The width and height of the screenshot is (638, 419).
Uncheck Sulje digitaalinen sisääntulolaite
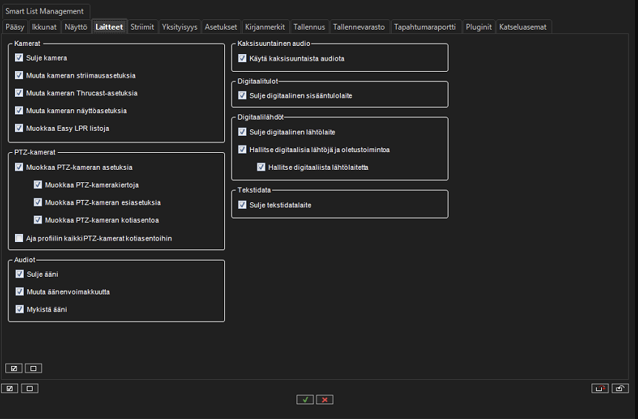pyautogui.click(x=242, y=95)
